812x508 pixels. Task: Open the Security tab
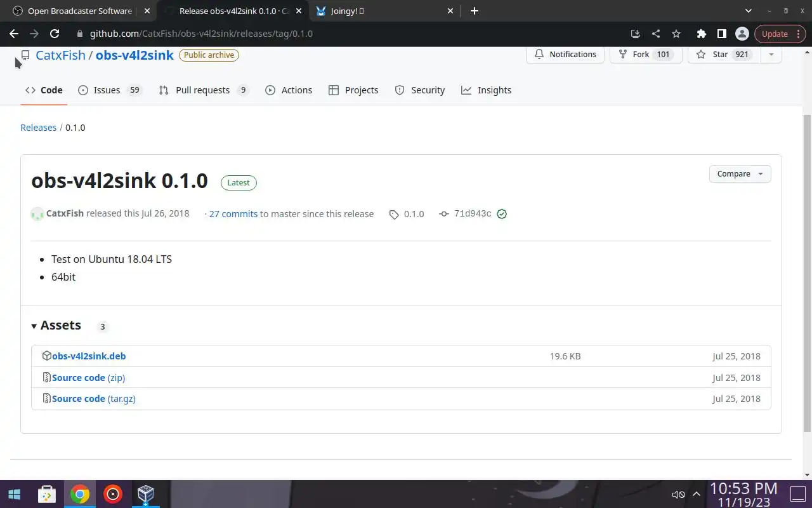(420, 90)
